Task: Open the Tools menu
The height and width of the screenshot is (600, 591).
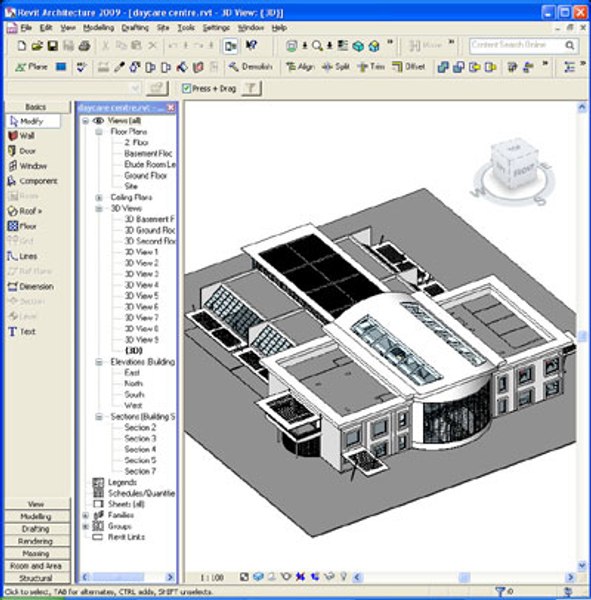Action: tap(186, 28)
